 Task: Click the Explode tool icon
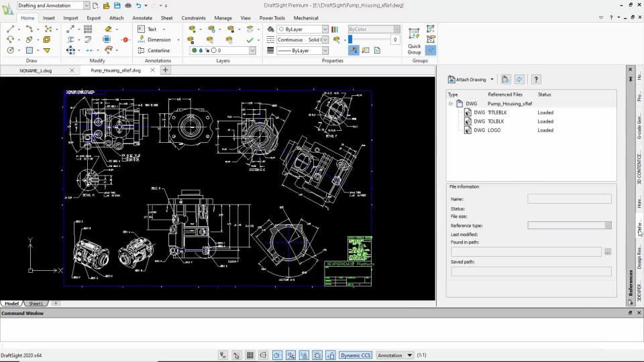tap(125, 40)
